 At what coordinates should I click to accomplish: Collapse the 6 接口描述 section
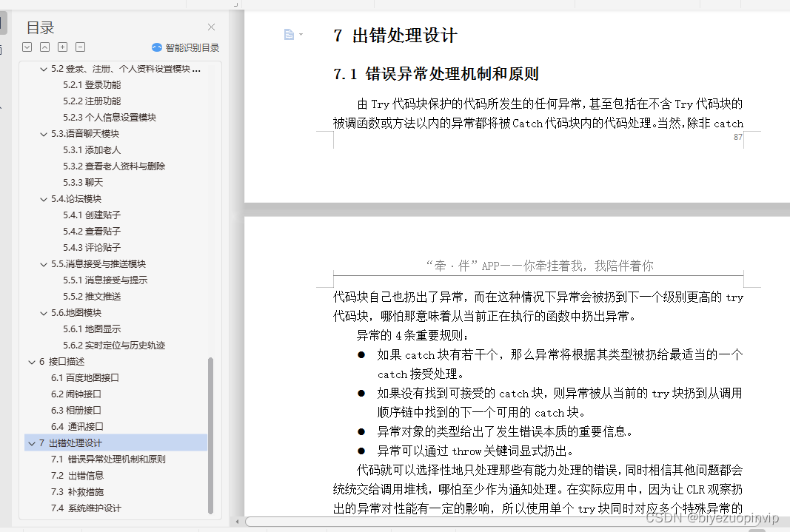pos(32,362)
